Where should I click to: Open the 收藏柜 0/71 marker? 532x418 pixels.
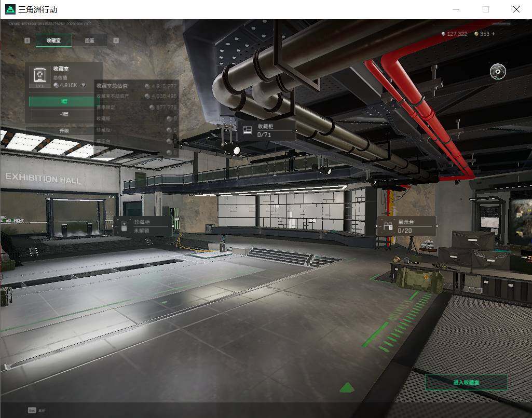pos(267,130)
